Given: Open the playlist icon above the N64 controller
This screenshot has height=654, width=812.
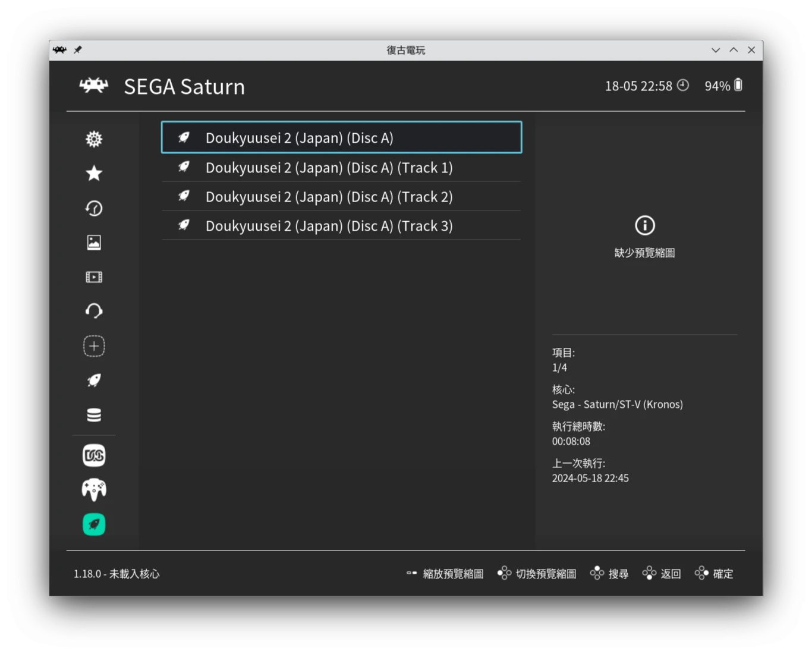Looking at the screenshot, I should (94, 456).
